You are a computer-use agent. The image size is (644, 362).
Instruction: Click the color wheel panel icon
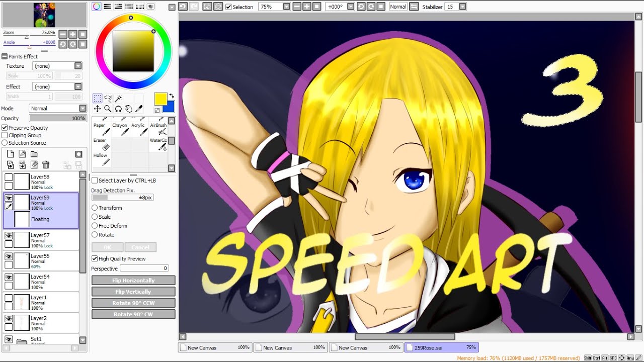tap(96, 7)
